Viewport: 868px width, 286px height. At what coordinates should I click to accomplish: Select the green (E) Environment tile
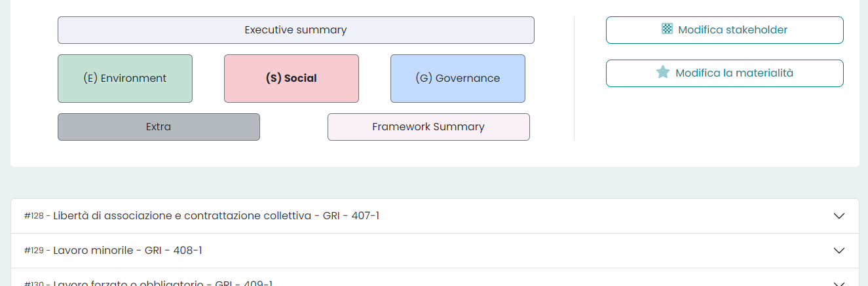125,79
